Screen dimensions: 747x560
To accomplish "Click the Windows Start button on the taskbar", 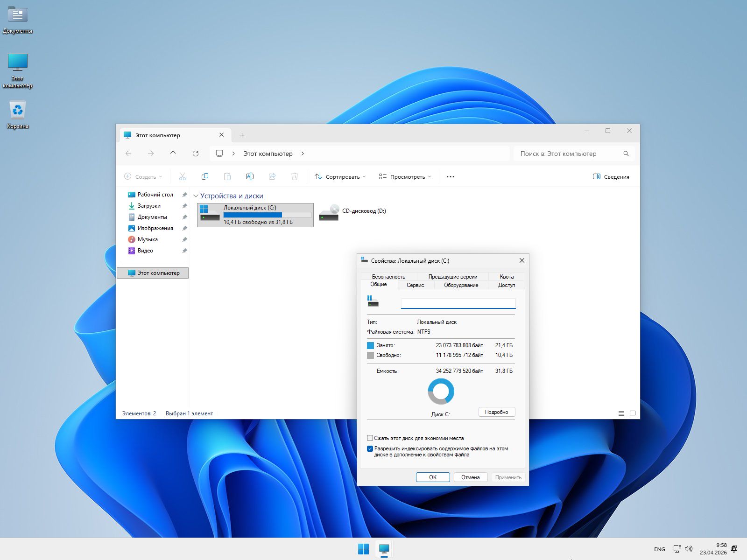I will [x=363, y=549].
